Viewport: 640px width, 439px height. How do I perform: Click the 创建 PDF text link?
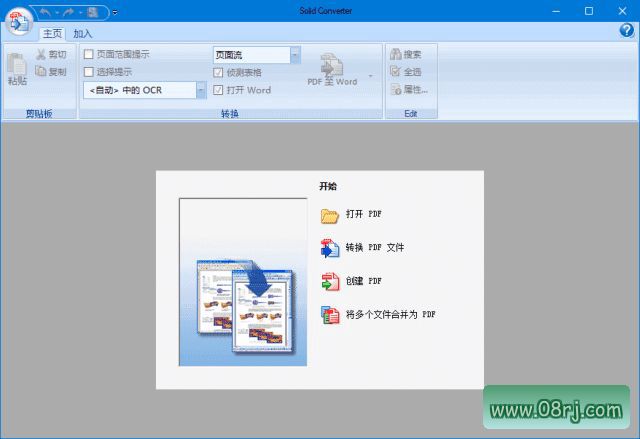[364, 281]
